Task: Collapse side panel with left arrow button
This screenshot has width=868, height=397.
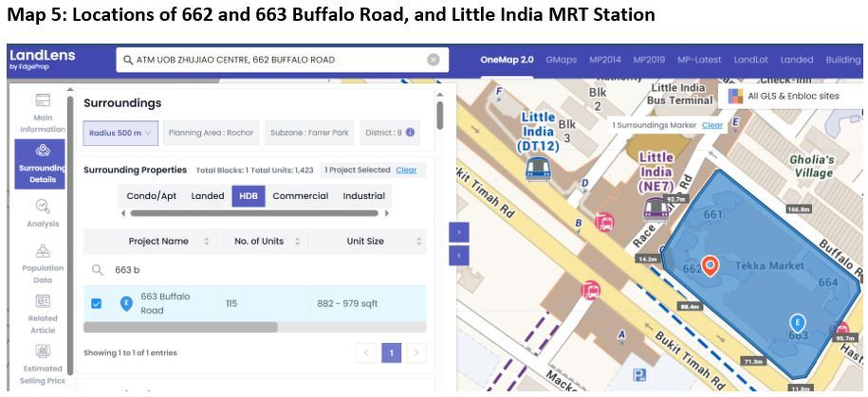Action: (x=457, y=255)
